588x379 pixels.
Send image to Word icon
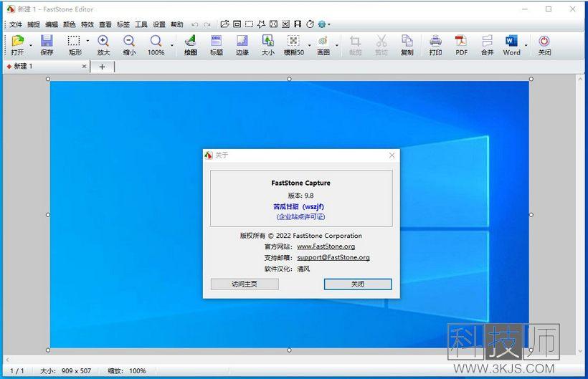511,45
